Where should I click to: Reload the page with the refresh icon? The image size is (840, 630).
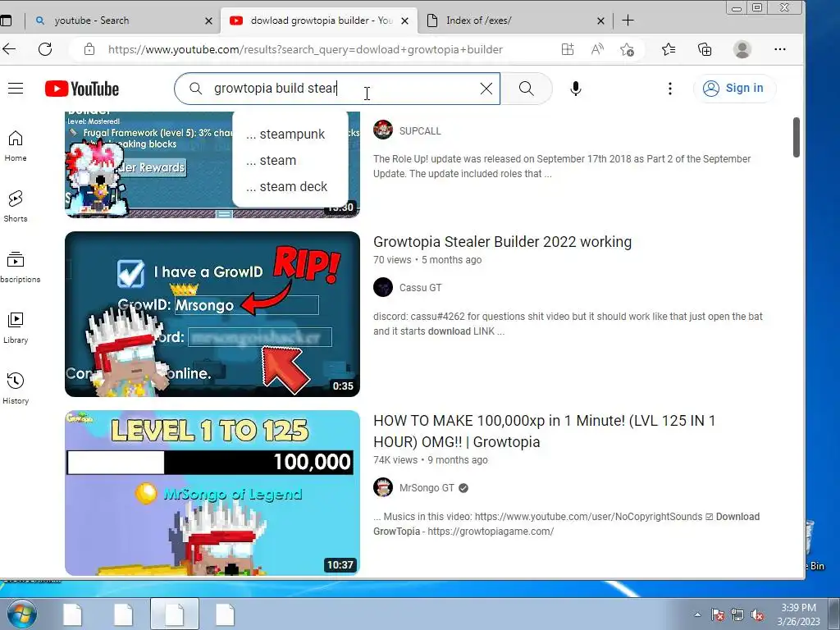45,49
